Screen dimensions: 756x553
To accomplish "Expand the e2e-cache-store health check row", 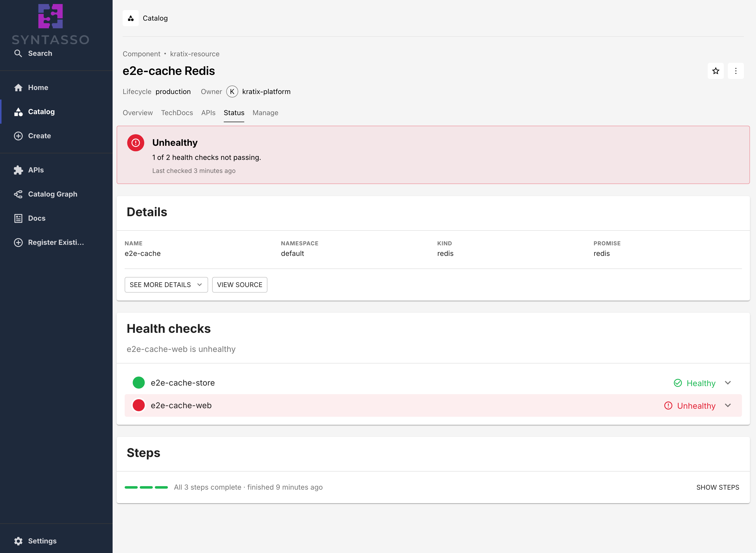I will coord(728,383).
